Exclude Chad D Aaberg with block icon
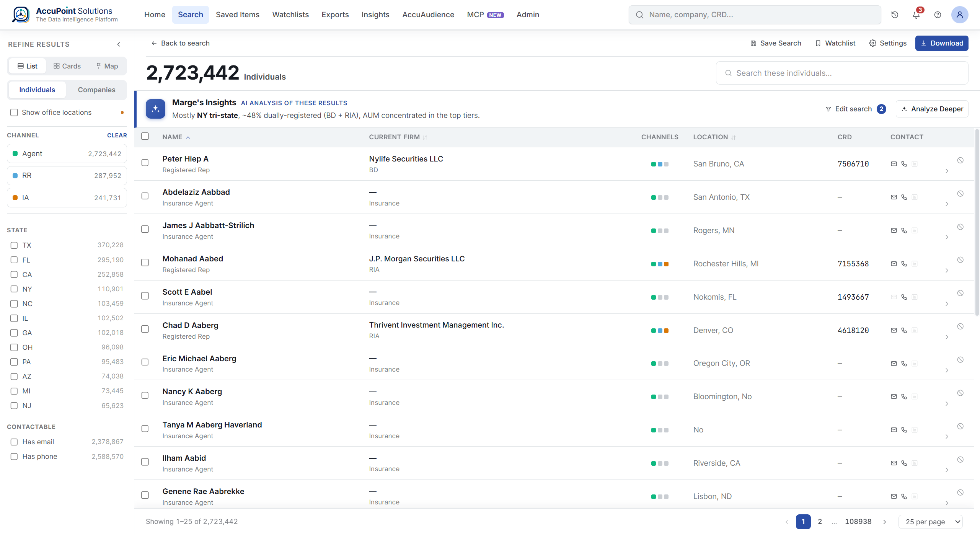 coord(960,326)
